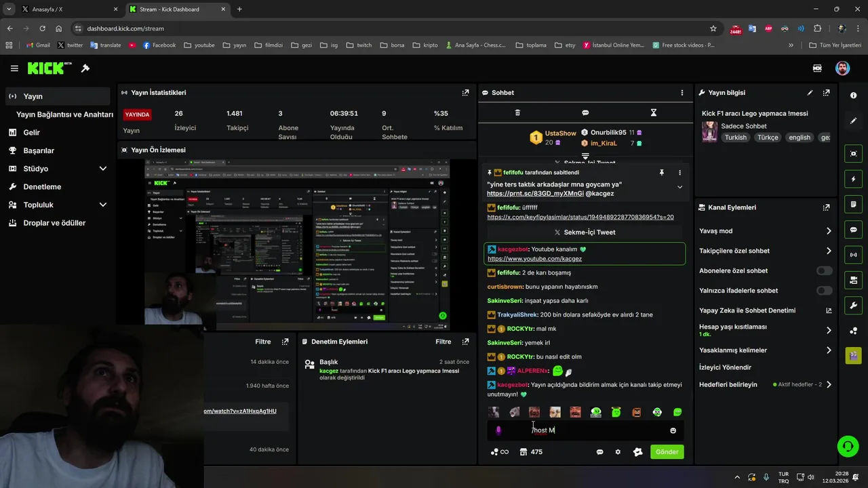This screenshot has height=488, width=868.
Task: Expand Takipçilere özel sohbet options
Action: [x=829, y=251]
